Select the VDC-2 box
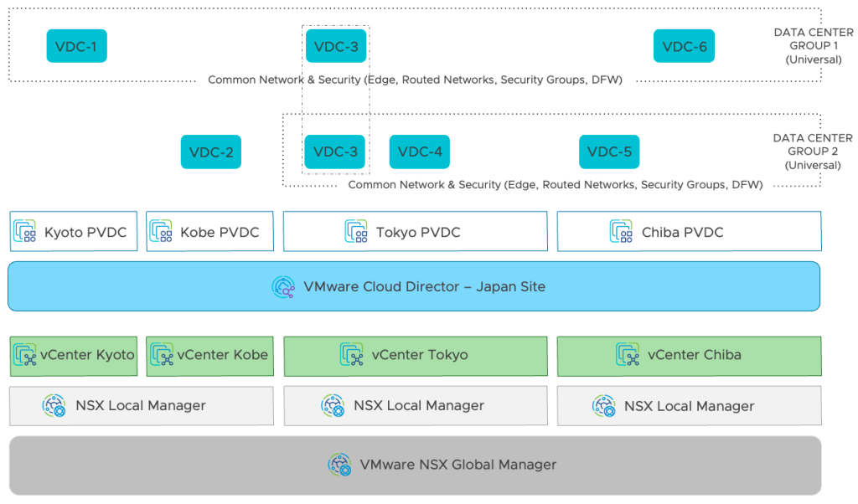 [x=211, y=152]
